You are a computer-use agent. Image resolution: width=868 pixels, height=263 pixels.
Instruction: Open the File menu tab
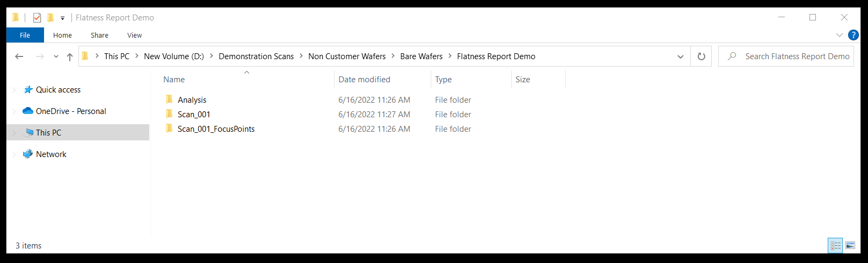(x=25, y=35)
